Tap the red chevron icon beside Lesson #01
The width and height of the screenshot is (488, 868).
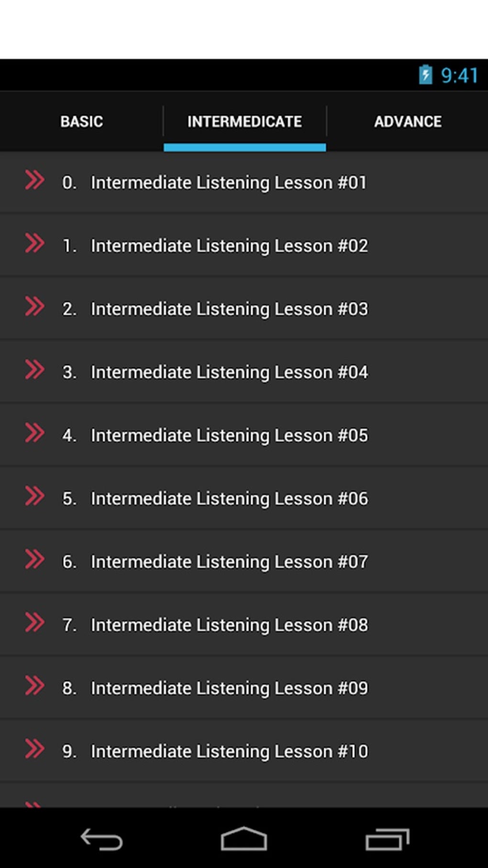click(x=34, y=180)
